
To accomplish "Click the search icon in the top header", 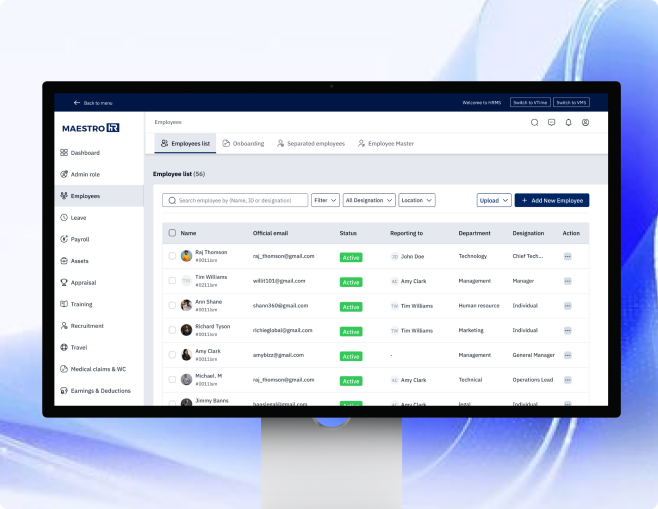I will [x=534, y=122].
